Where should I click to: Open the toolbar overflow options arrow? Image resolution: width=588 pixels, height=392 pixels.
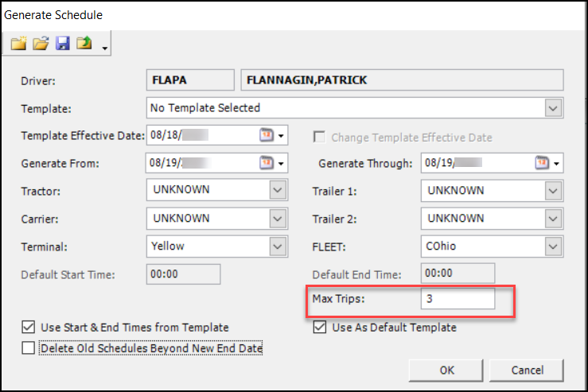[x=105, y=49]
